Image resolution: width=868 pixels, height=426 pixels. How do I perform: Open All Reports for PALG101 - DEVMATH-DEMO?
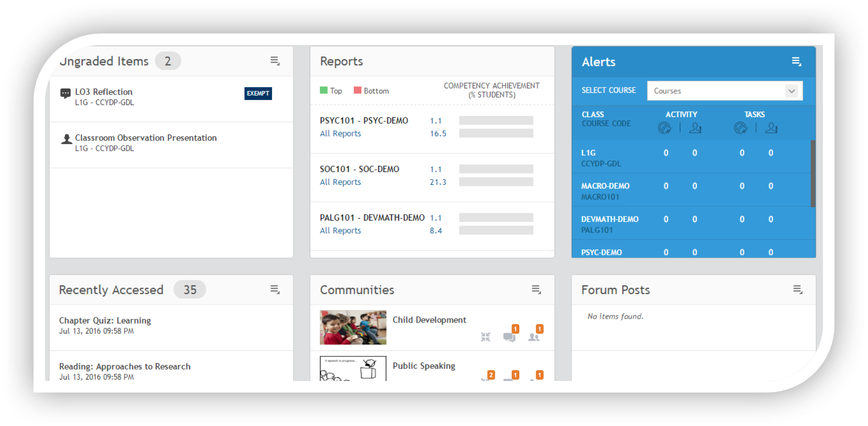coord(340,231)
